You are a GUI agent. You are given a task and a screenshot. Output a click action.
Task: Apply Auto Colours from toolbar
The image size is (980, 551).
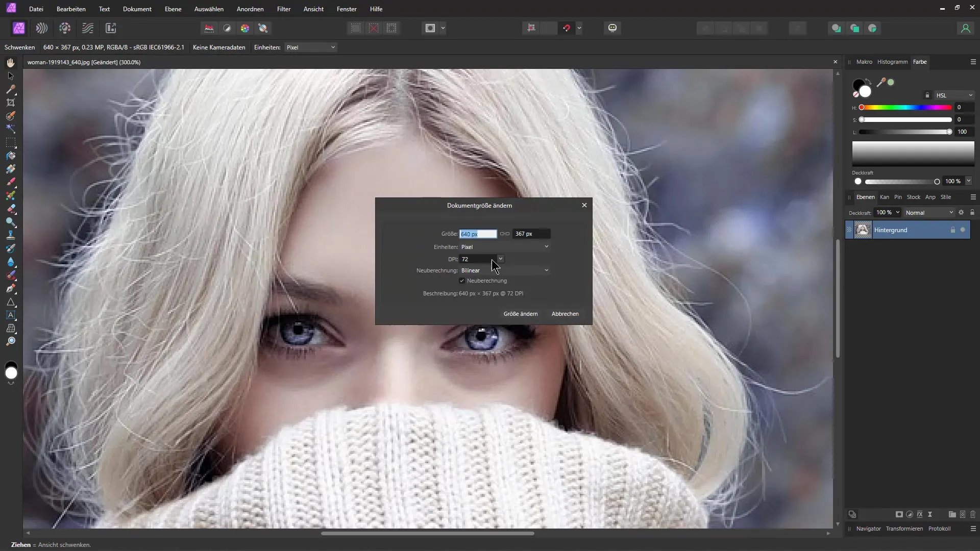(x=245, y=28)
